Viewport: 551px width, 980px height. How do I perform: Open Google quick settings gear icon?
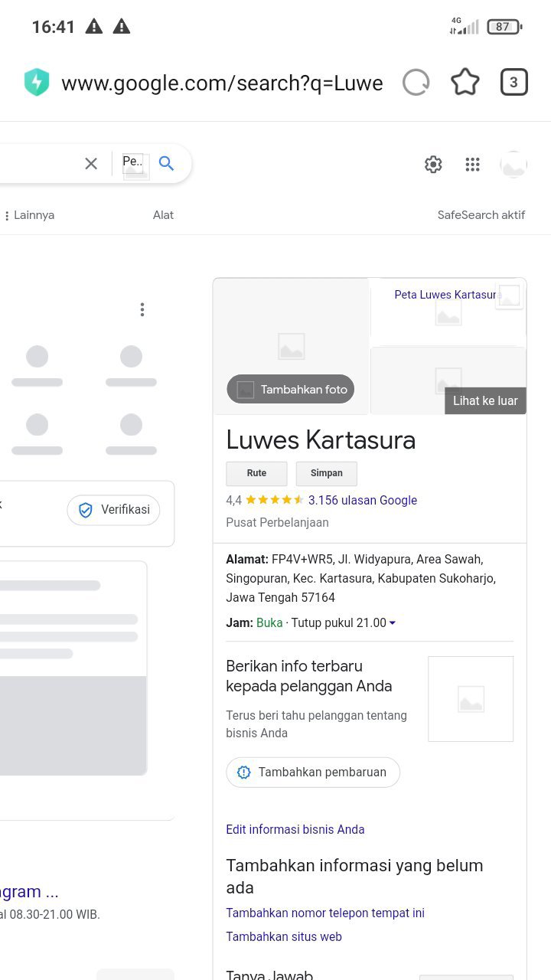tap(433, 165)
